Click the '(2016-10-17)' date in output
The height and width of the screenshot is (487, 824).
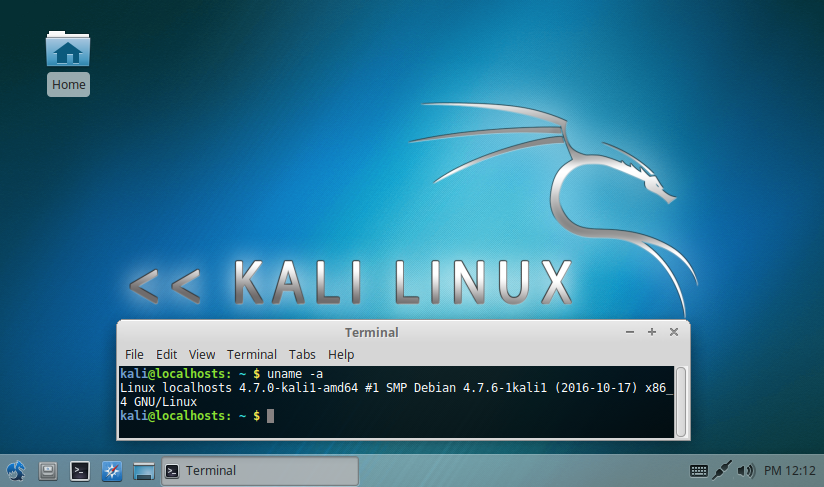point(596,388)
